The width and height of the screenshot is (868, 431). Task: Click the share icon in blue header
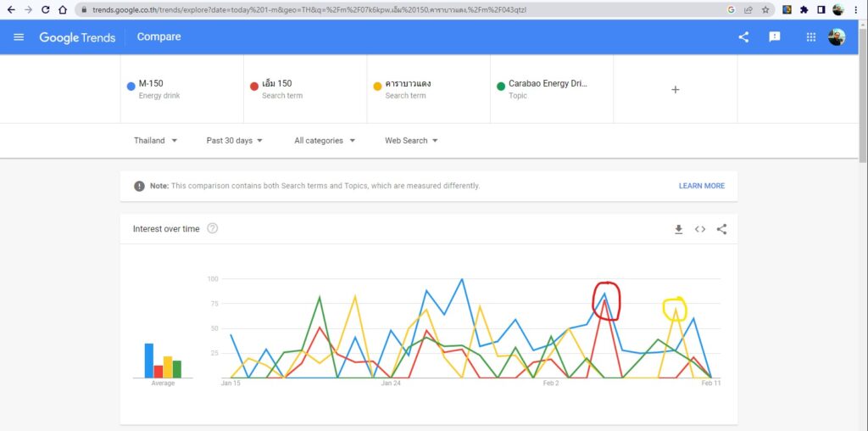point(743,37)
